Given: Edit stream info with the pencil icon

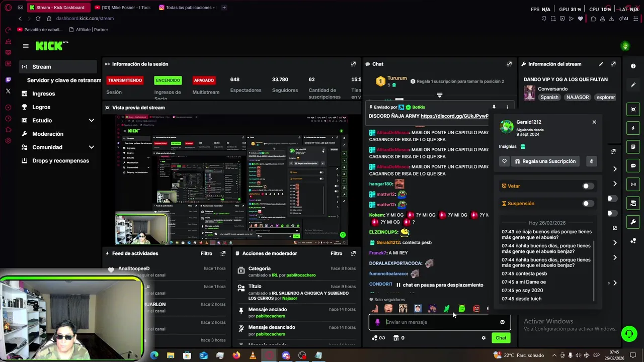Looking at the screenshot, I should tap(601, 64).
